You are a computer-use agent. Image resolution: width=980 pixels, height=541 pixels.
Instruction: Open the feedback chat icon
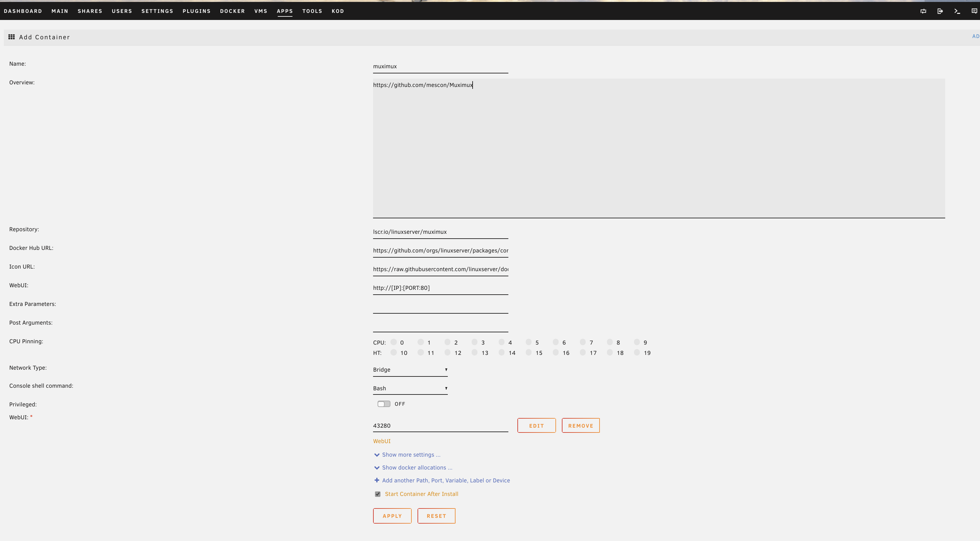974,11
